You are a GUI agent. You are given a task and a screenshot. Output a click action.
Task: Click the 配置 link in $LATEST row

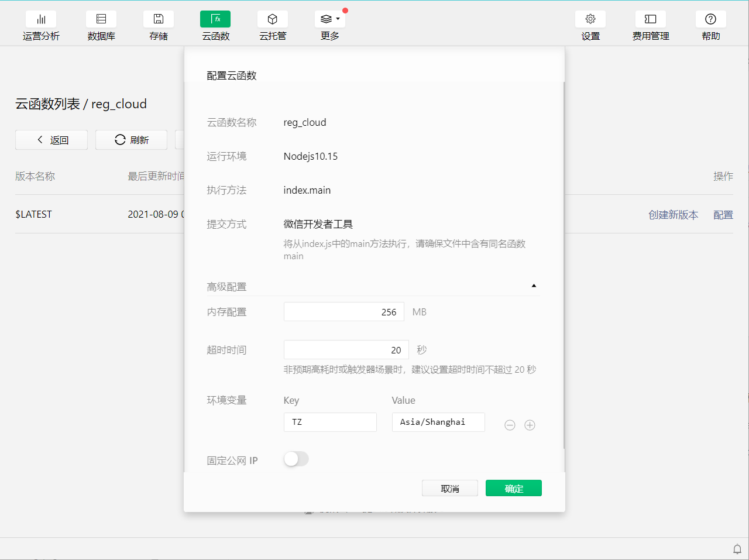coord(723,215)
